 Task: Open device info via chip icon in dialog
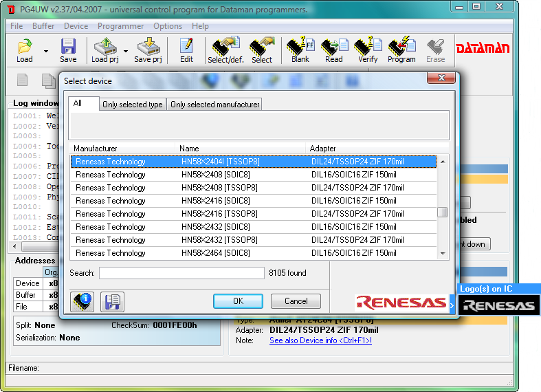click(x=82, y=301)
